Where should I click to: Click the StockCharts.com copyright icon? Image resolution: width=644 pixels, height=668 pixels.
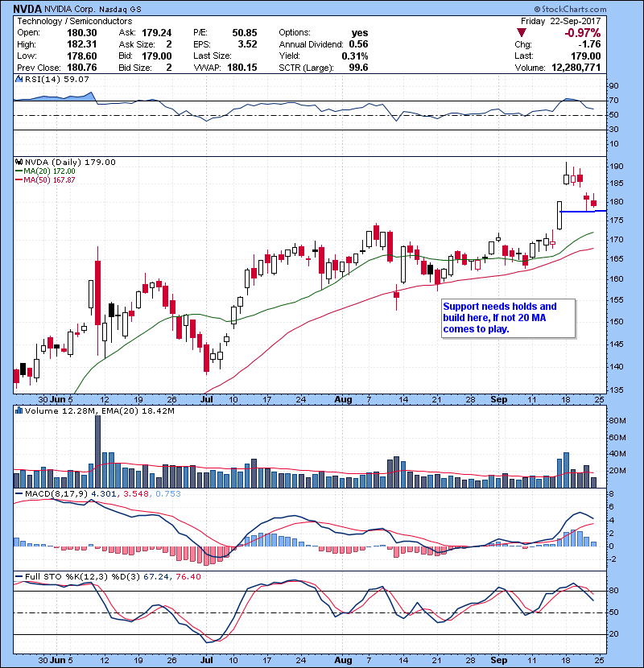click(537, 9)
